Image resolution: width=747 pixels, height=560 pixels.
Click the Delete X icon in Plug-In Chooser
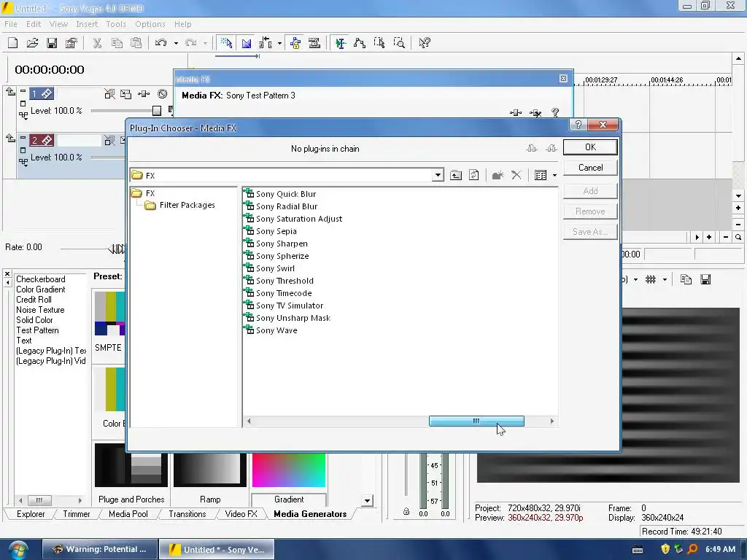(516, 175)
